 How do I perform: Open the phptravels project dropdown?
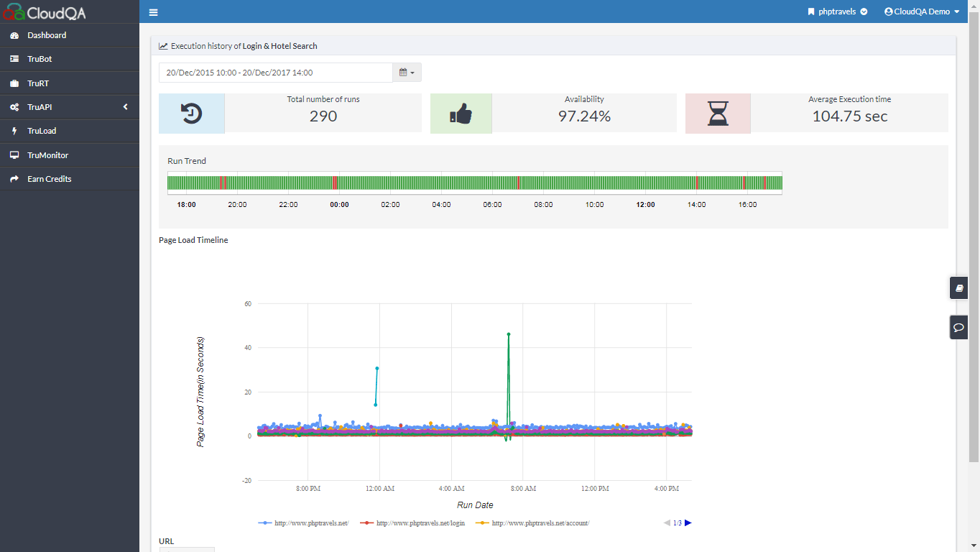click(x=838, y=11)
